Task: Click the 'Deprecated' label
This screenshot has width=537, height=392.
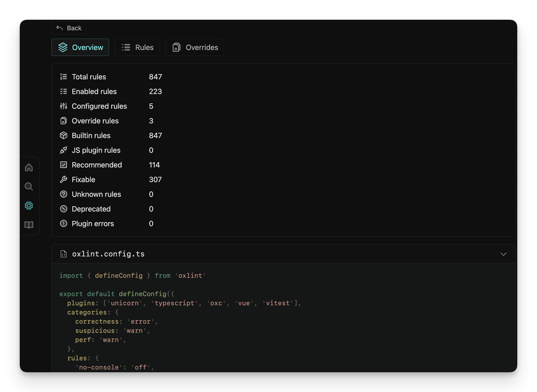Action: coord(91,209)
